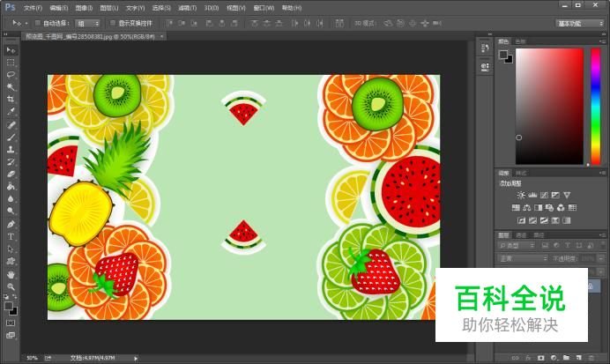The height and width of the screenshot is (364, 610).
Task: Select the Clone Stamp tool
Action: (x=11, y=149)
